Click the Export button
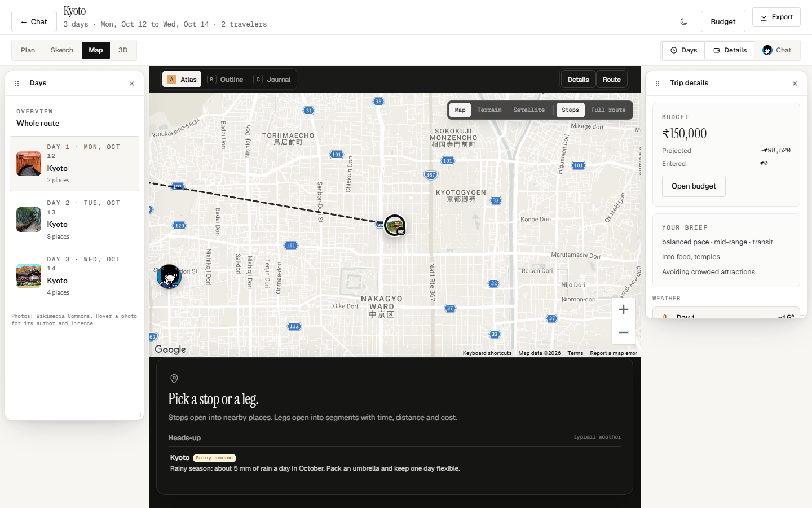Image resolution: width=812 pixels, height=508 pixels. 776,17
